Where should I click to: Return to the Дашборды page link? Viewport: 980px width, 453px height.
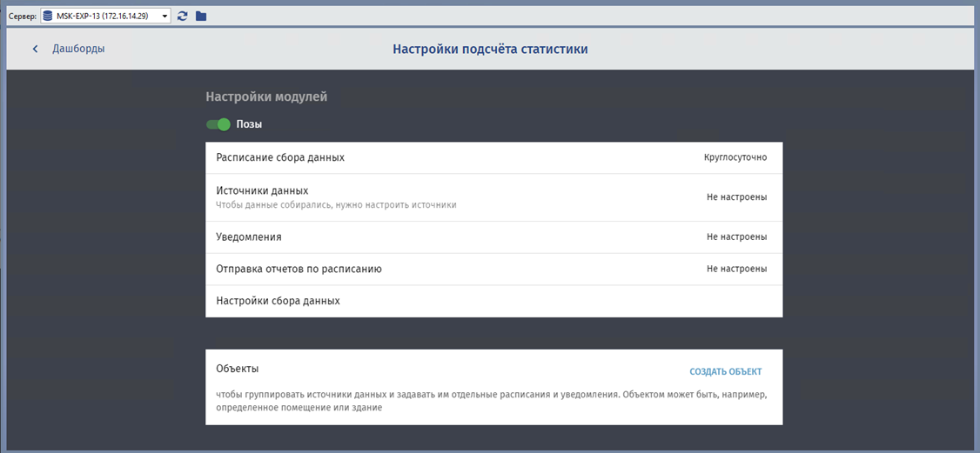[x=78, y=49]
